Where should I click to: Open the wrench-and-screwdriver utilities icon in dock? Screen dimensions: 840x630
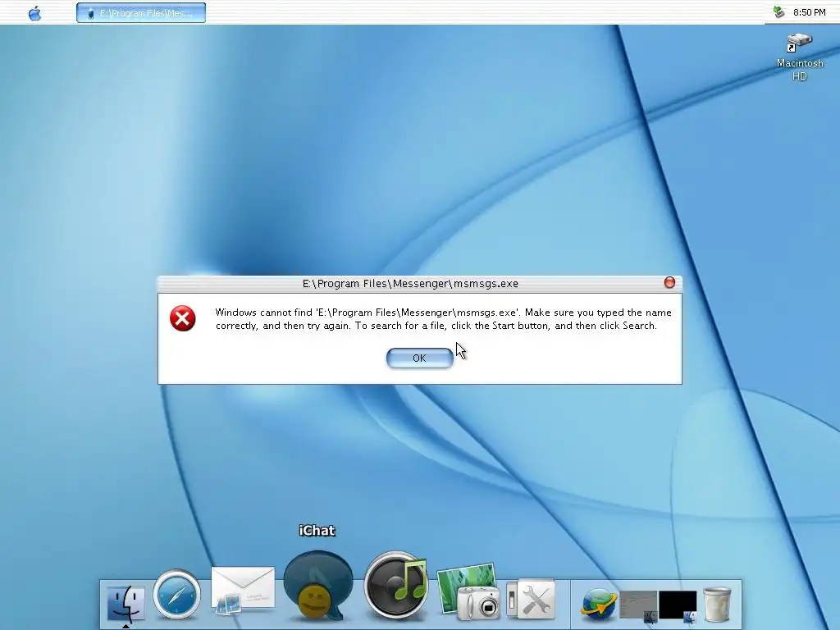pos(532,598)
